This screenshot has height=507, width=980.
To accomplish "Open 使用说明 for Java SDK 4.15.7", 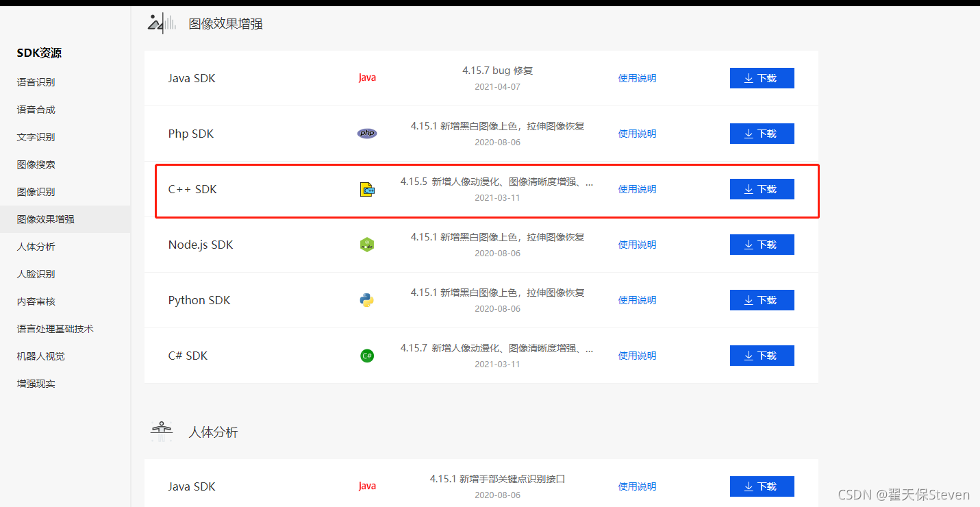I will pos(637,78).
